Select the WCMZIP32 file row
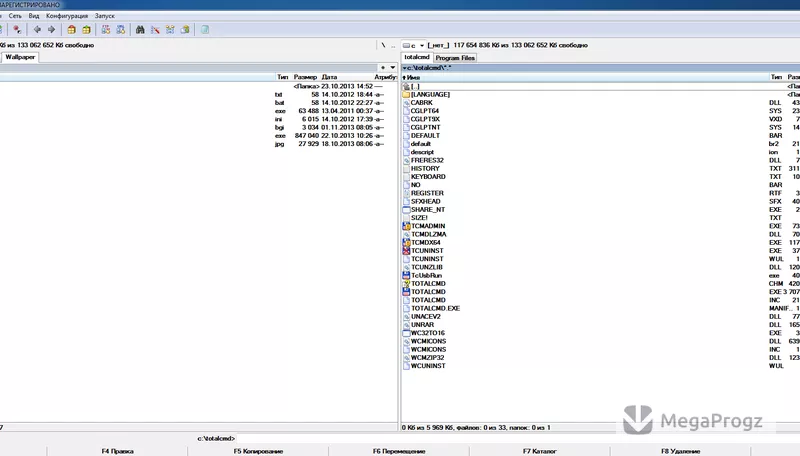The height and width of the screenshot is (456, 800). (x=601, y=358)
